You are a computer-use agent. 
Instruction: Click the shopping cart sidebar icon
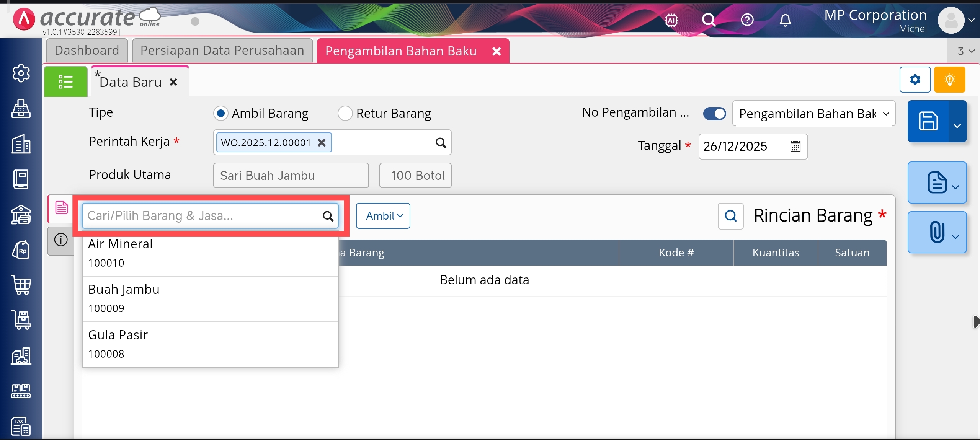coord(21,285)
